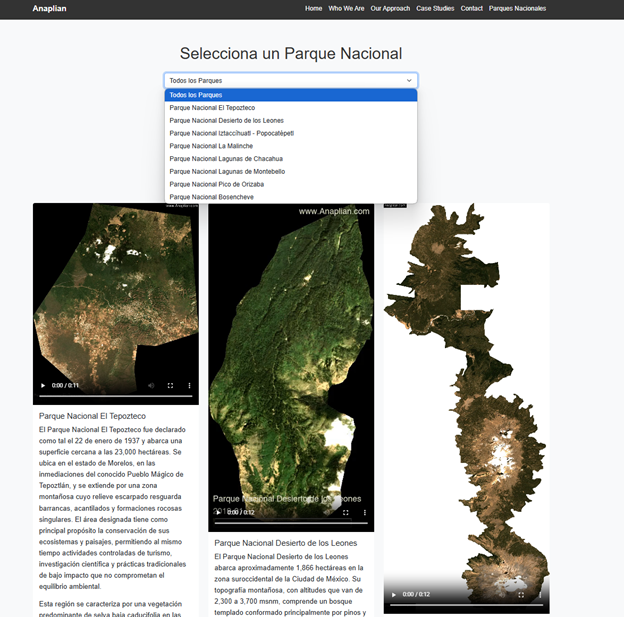Select Parque Nacional Lagunas de Montebello option
Screen dimensions: 624x617
(291, 171)
